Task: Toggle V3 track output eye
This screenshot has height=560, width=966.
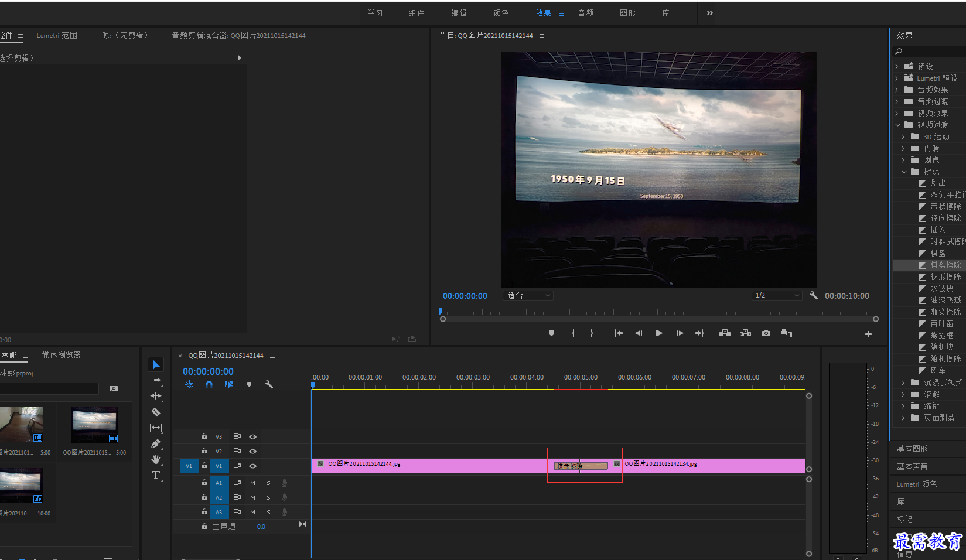Action: [x=253, y=436]
